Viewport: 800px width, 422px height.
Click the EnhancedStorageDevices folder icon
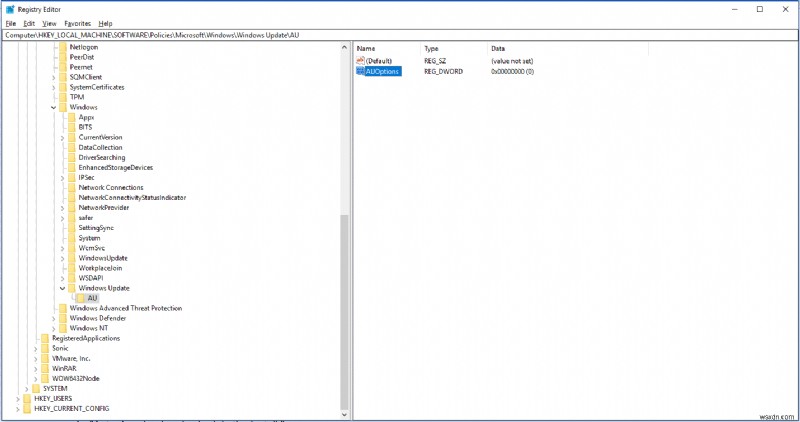click(72, 167)
